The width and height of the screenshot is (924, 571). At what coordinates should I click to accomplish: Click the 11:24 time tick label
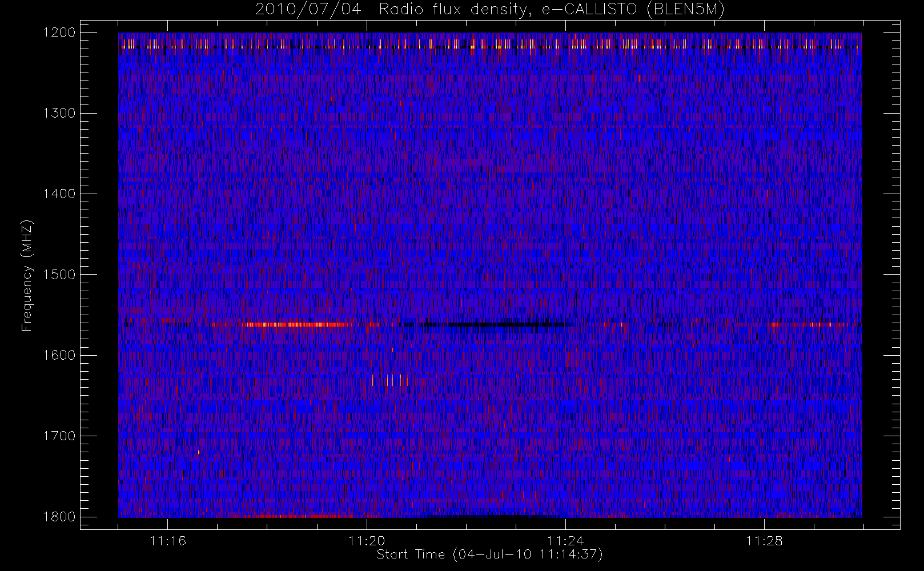click(565, 541)
